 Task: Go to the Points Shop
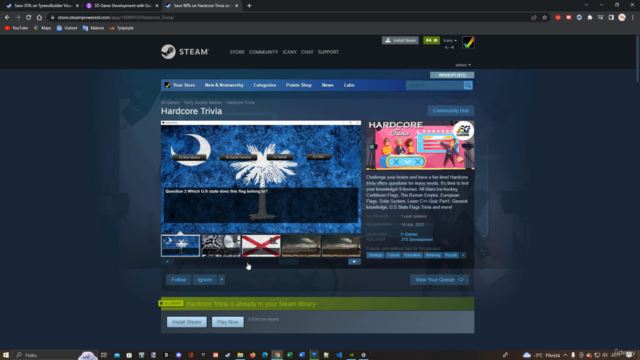299,85
